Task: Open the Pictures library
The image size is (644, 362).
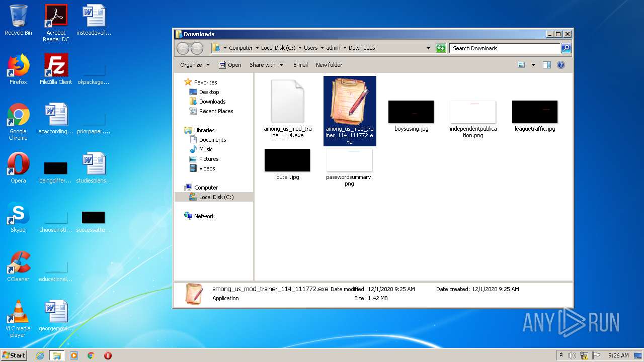Action: (x=204, y=159)
